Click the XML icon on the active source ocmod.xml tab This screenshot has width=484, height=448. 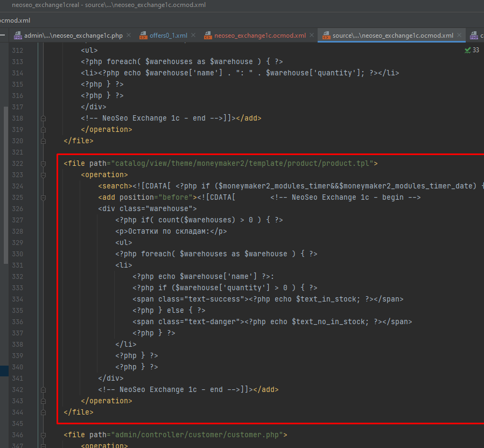point(326,36)
